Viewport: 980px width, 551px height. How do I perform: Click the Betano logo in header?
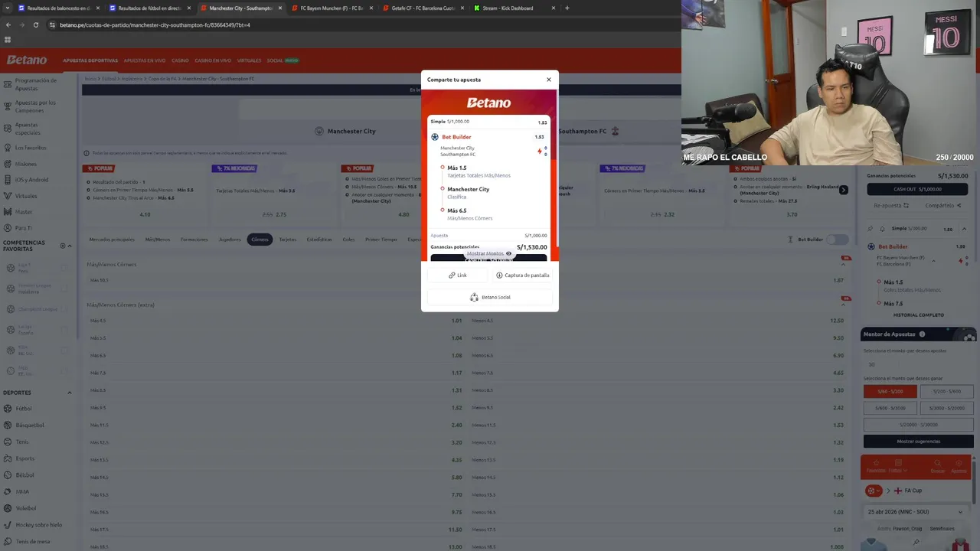[28, 60]
